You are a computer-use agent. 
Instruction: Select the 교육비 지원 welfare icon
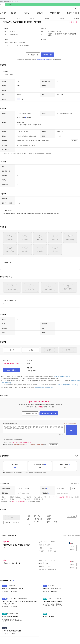pyautogui.click(x=55, y=237)
